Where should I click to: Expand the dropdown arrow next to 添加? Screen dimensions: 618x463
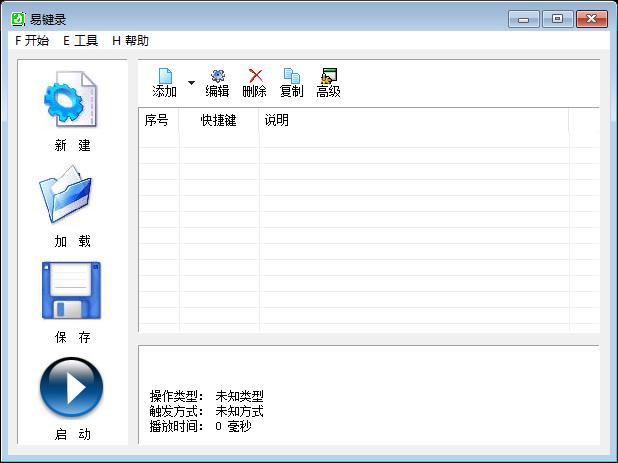192,83
